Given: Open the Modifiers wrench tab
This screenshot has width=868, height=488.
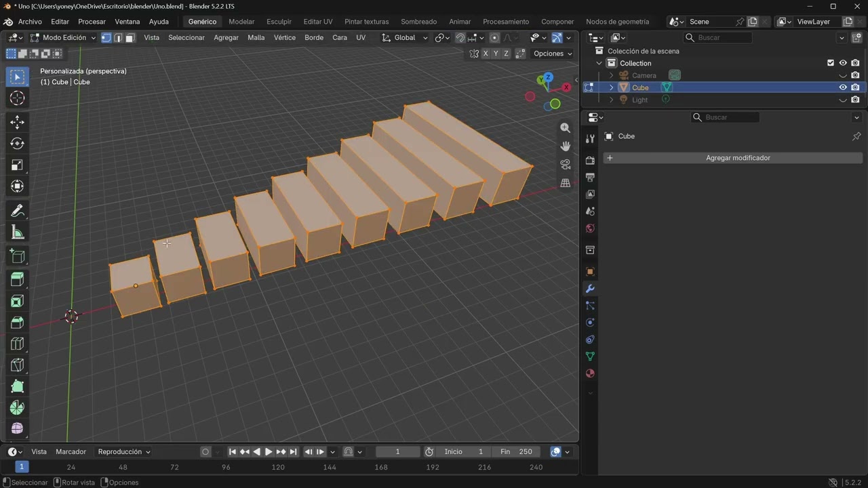Looking at the screenshot, I should [590, 289].
